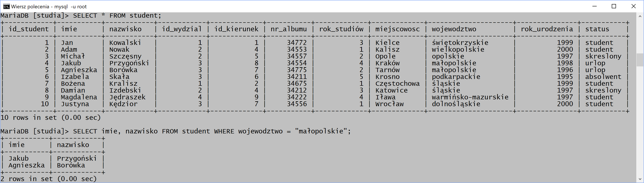The width and height of the screenshot is (644, 183).
Task: Click voivodeship 'warmińsko-mazurskie'
Action: pyautogui.click(x=470, y=97)
